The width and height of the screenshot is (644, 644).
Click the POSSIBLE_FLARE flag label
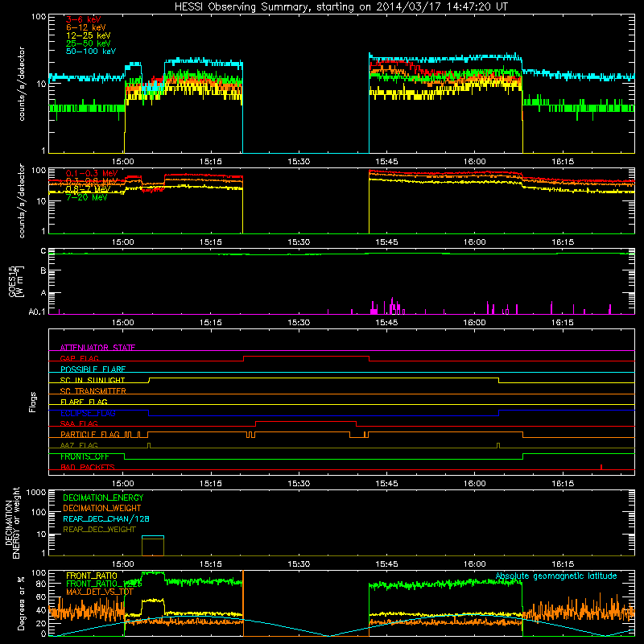coord(93,369)
